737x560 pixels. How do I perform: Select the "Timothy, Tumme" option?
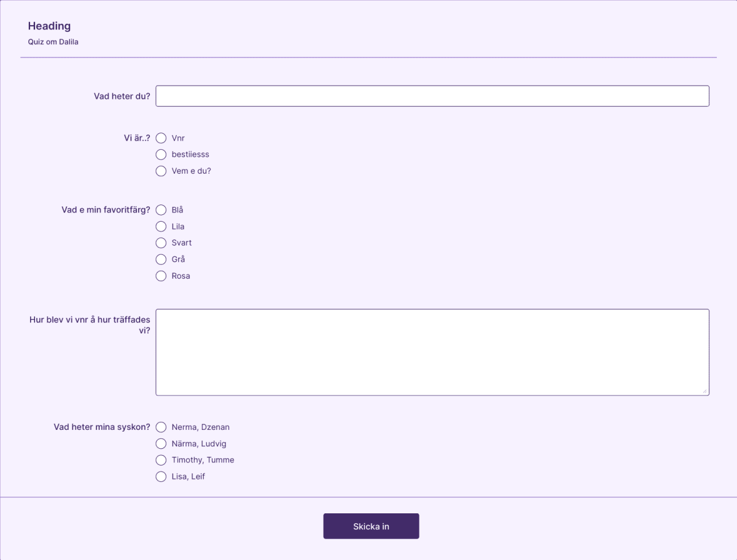(x=161, y=459)
